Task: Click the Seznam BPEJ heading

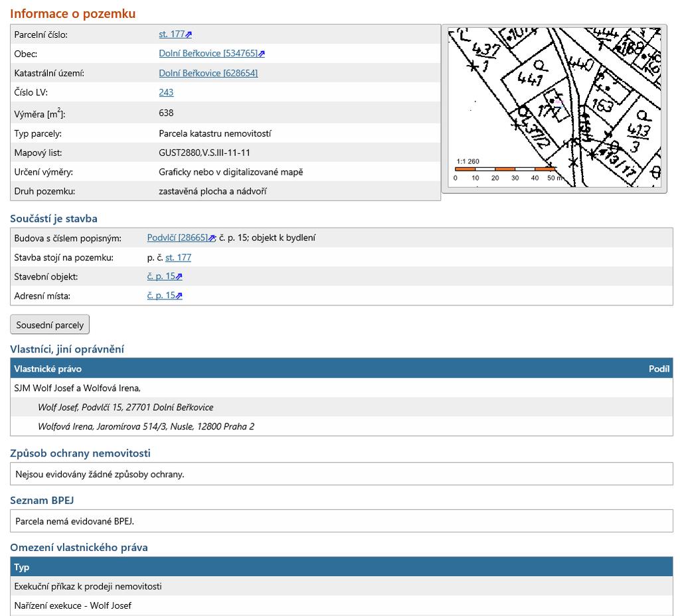Action: pyautogui.click(x=42, y=501)
